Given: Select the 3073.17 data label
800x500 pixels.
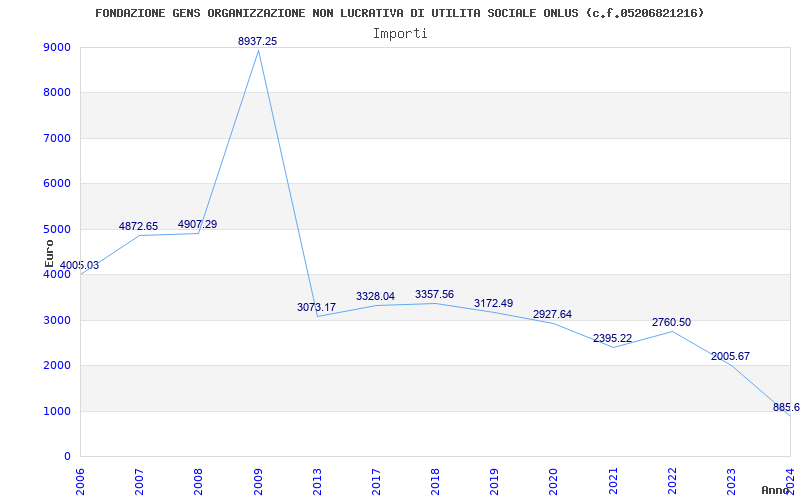Looking at the screenshot, I should pyautogui.click(x=316, y=307).
